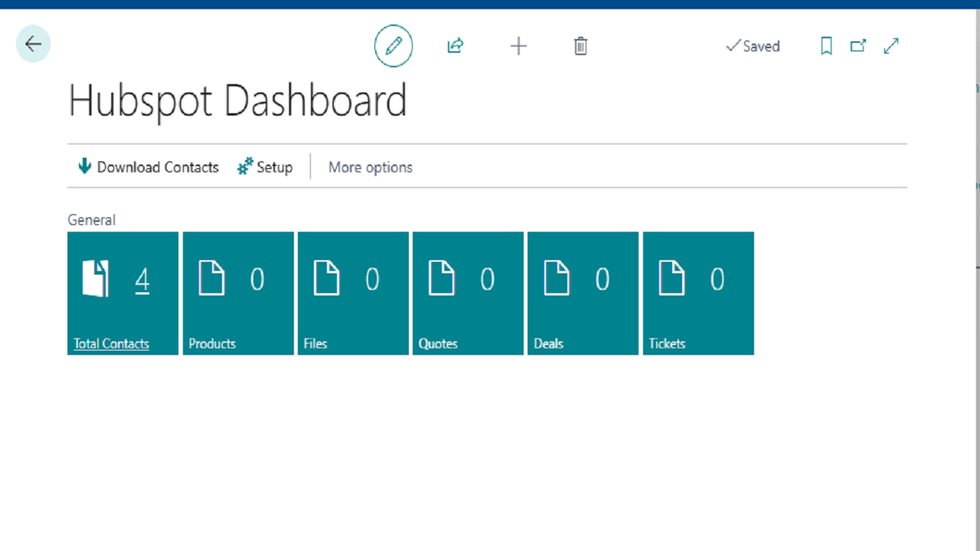The width and height of the screenshot is (980, 551).
Task: Click the bookmark icon
Action: coord(826,46)
